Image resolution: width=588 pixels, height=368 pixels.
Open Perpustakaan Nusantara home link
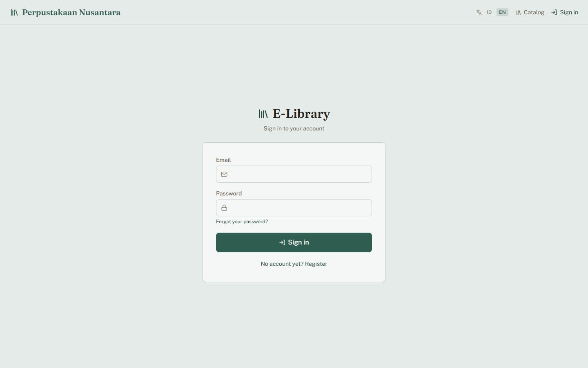tap(65, 12)
